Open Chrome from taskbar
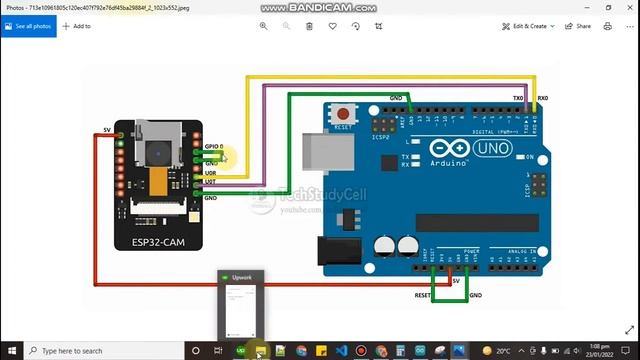The image size is (640, 360). (301, 351)
